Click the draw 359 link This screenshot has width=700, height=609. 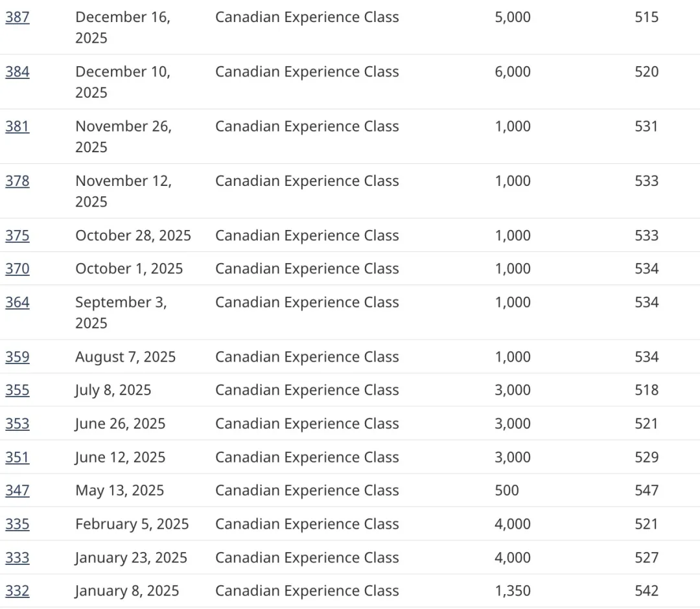[17, 357]
